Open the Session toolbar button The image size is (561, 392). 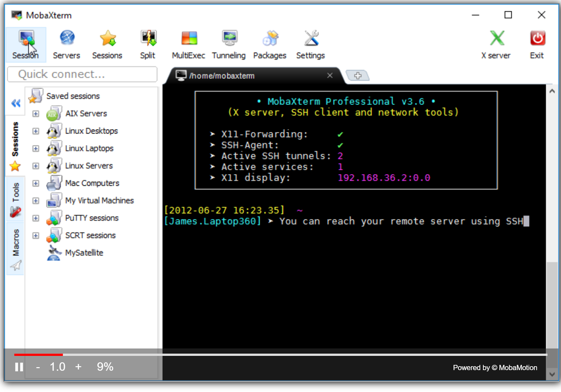(x=26, y=45)
